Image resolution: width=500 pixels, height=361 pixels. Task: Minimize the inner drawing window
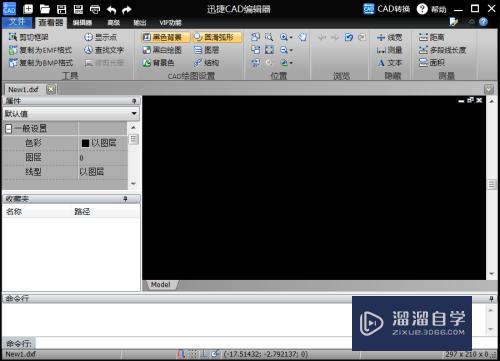[x=461, y=100]
